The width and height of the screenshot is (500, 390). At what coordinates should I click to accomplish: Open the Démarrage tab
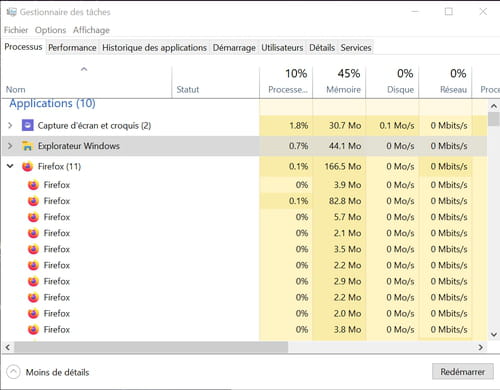tap(234, 48)
